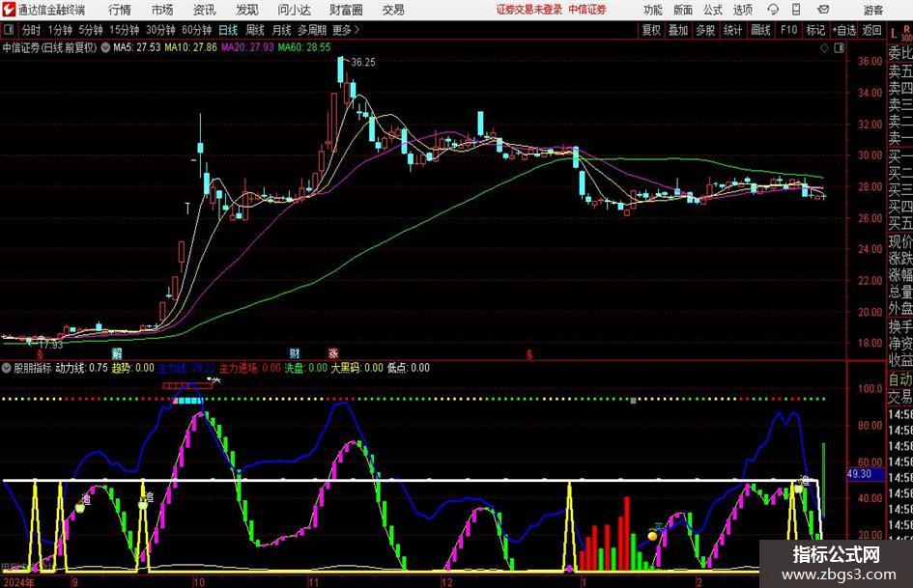The width and height of the screenshot is (913, 588).
Task: Click the MA10: 27.86 value
Action: click(x=191, y=47)
